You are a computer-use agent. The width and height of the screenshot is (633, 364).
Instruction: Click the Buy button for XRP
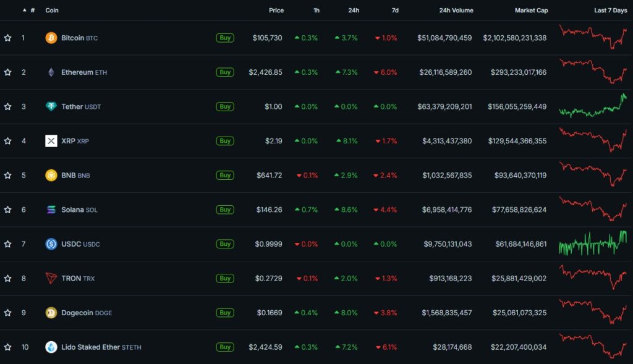[x=225, y=140]
